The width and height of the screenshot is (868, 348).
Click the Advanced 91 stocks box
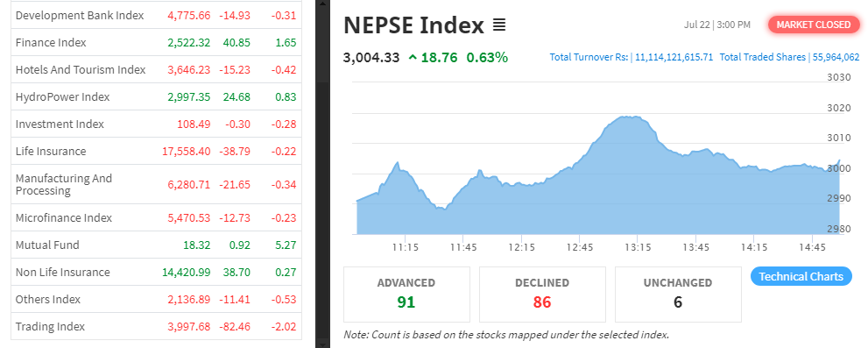[406, 295]
